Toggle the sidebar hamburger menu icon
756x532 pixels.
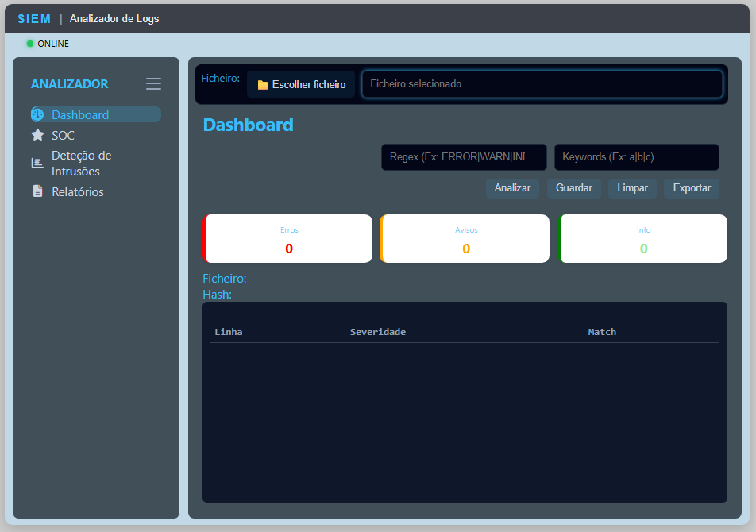153,83
